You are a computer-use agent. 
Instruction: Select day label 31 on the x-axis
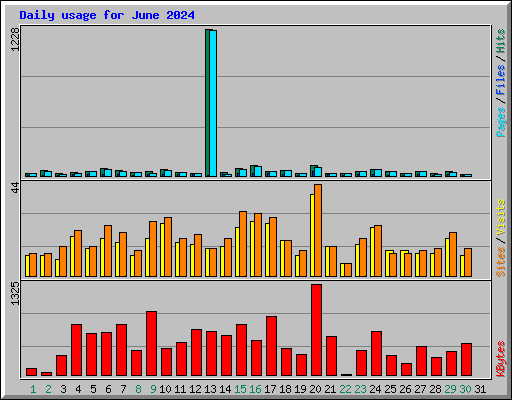(480, 389)
